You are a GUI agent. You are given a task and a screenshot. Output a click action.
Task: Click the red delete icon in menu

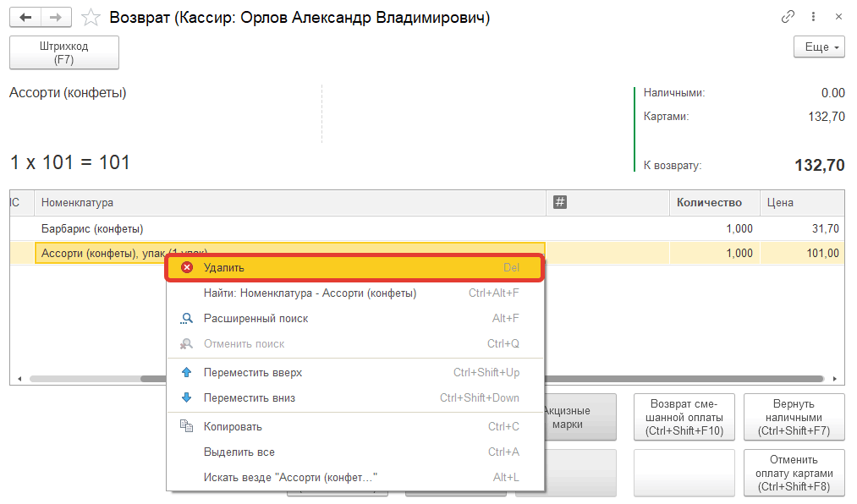(187, 267)
